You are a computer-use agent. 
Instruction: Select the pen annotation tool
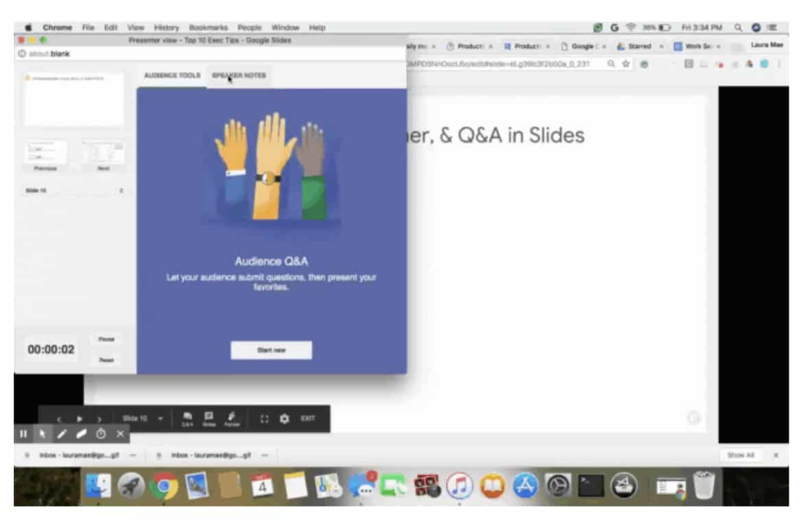click(62, 434)
